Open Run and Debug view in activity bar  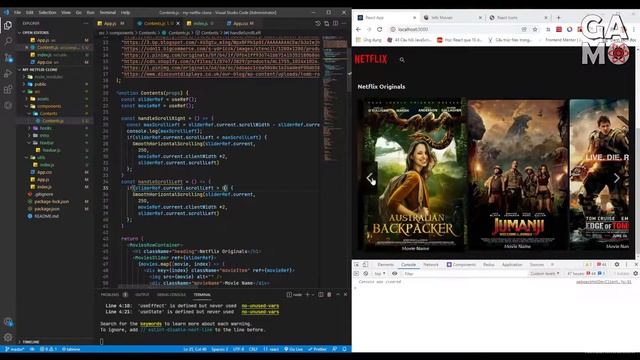point(8,73)
